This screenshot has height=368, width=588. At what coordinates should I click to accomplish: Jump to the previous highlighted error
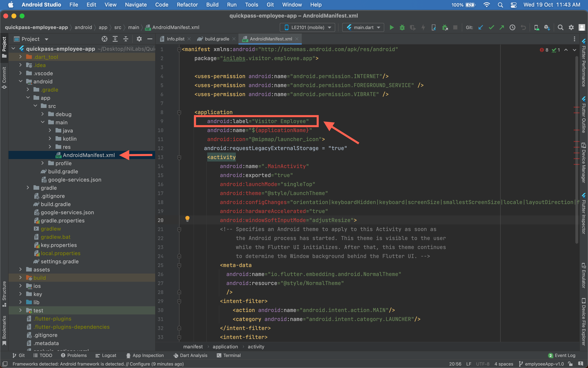(x=566, y=50)
